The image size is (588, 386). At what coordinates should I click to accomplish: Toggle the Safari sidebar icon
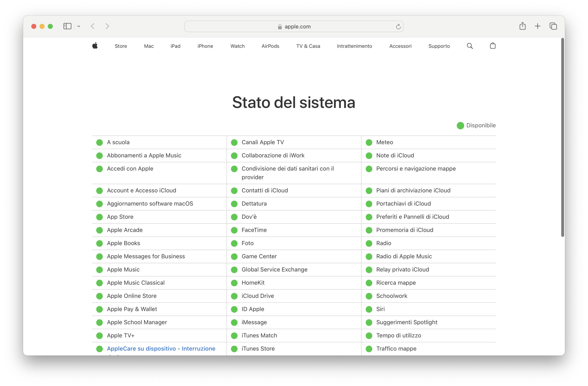(x=67, y=26)
